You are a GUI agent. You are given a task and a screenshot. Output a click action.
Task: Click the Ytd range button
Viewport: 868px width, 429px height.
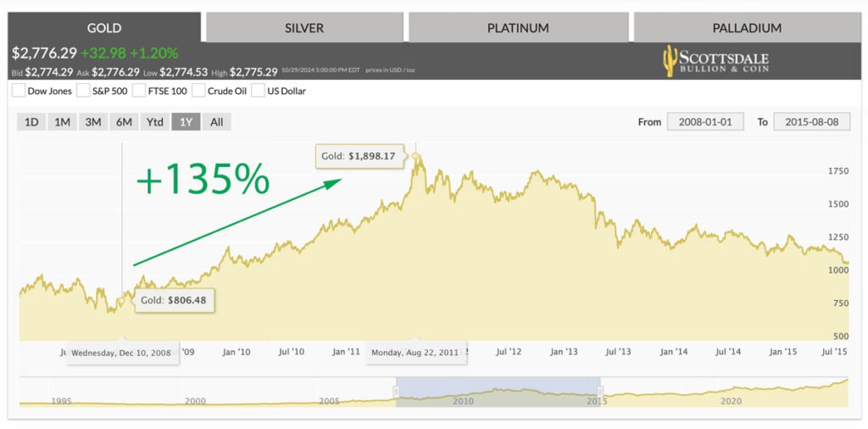[x=154, y=122]
